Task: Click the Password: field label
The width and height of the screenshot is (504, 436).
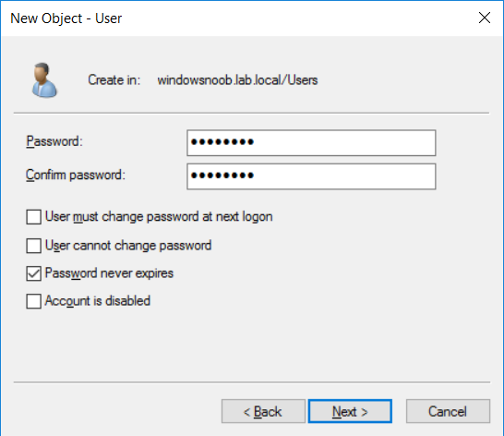Action: click(54, 141)
